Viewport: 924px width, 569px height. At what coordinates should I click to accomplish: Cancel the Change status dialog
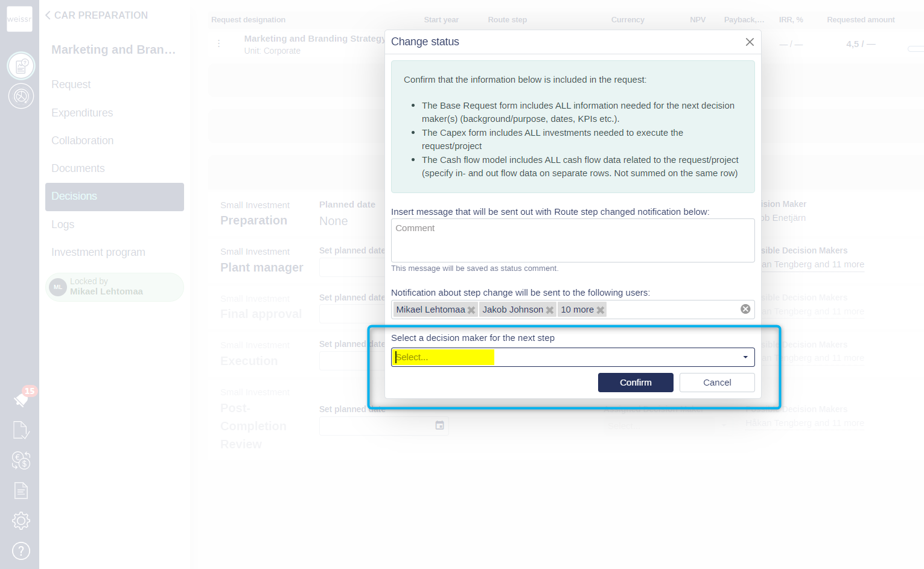717,383
